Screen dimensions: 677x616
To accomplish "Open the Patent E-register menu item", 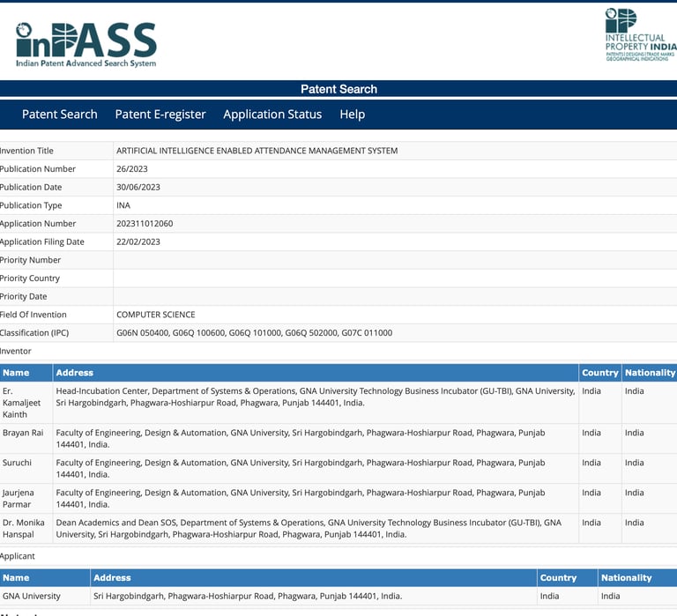I will (x=160, y=115).
